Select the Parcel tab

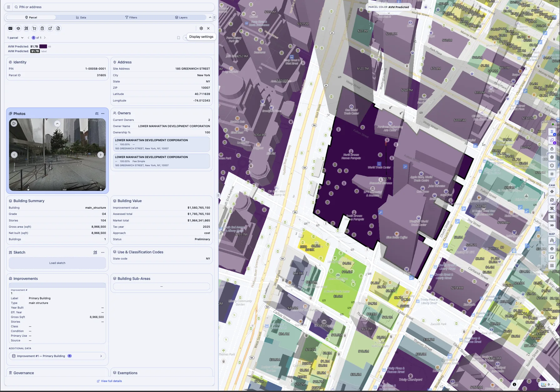click(31, 17)
